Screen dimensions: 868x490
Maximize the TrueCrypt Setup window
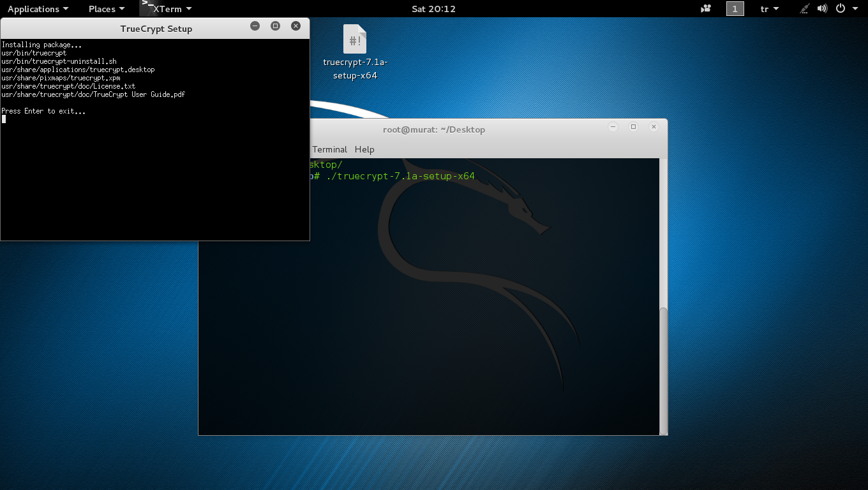coord(275,26)
